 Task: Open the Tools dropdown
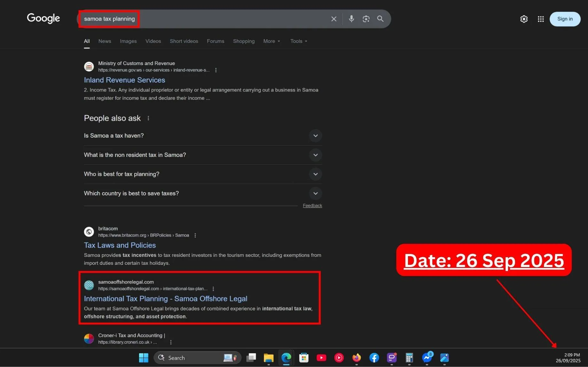tap(298, 41)
